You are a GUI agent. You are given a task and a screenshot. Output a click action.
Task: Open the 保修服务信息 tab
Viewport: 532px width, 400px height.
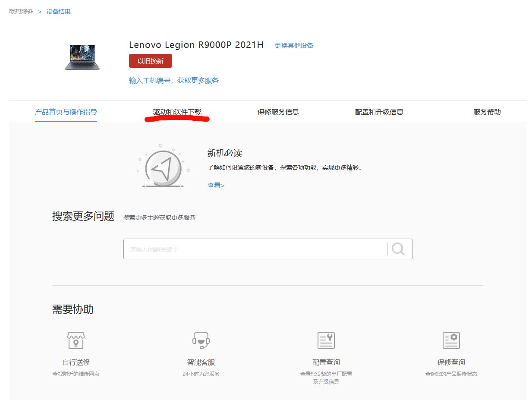(x=278, y=112)
